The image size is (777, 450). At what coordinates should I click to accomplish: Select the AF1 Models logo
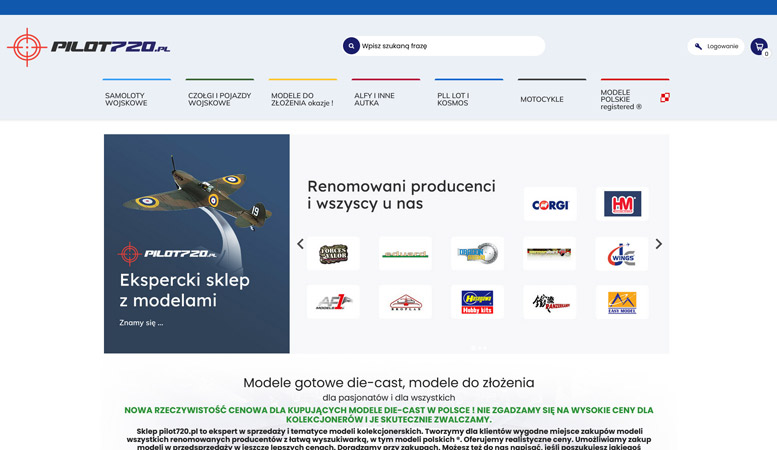[333, 302]
